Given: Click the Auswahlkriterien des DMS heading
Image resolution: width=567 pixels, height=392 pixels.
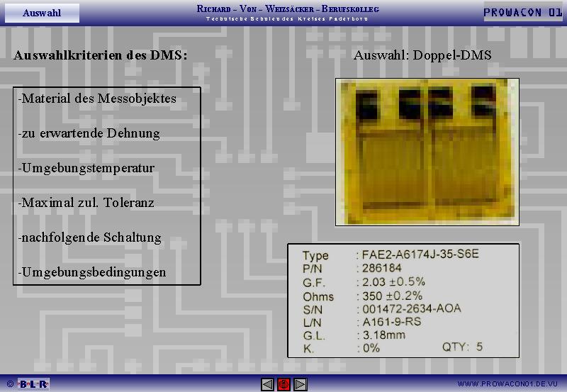Looking at the screenshot, I should pos(101,55).
